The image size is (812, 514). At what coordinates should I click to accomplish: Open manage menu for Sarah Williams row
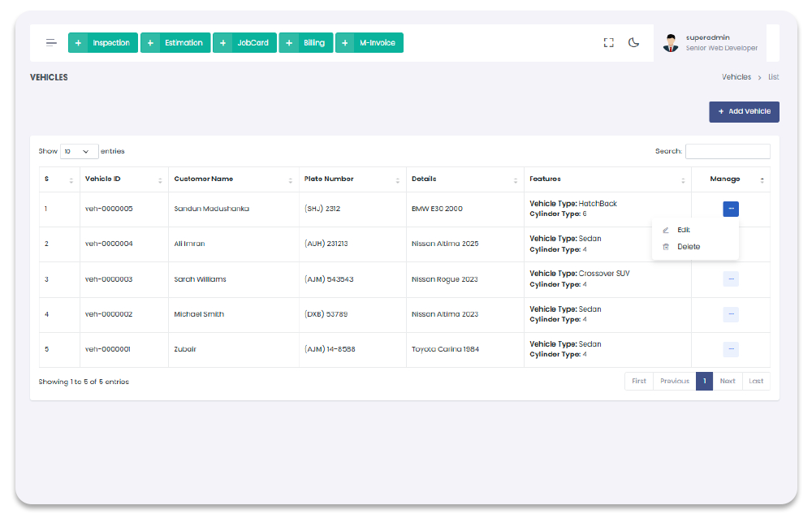[731, 279]
